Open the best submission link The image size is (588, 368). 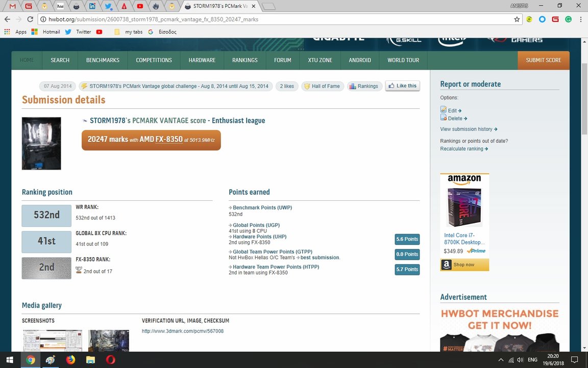point(320,258)
